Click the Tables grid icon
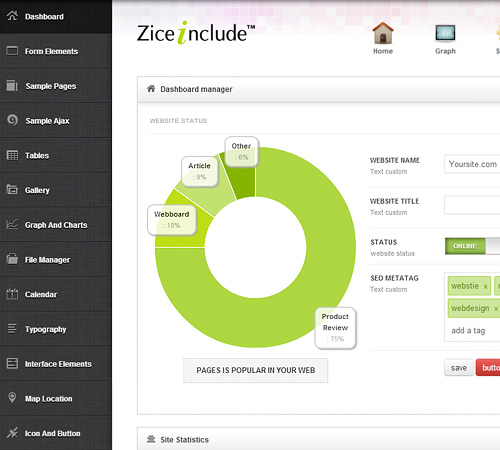 (12, 155)
